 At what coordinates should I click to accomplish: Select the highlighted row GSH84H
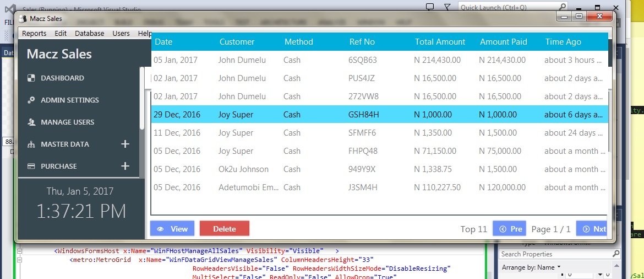[379, 114]
